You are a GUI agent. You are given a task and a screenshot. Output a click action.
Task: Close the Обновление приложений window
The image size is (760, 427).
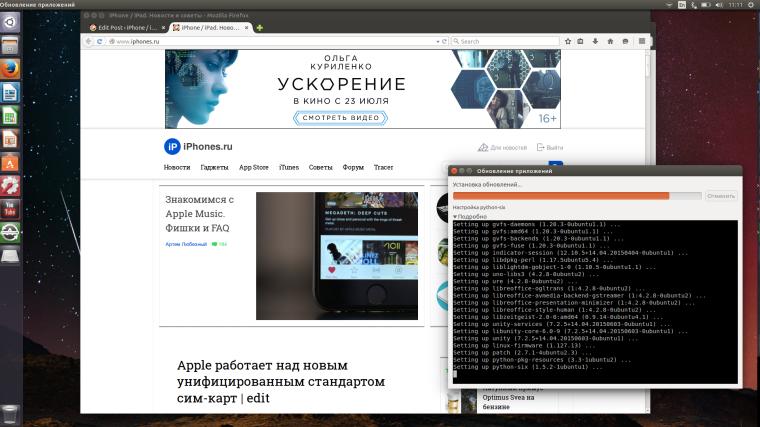point(454,171)
